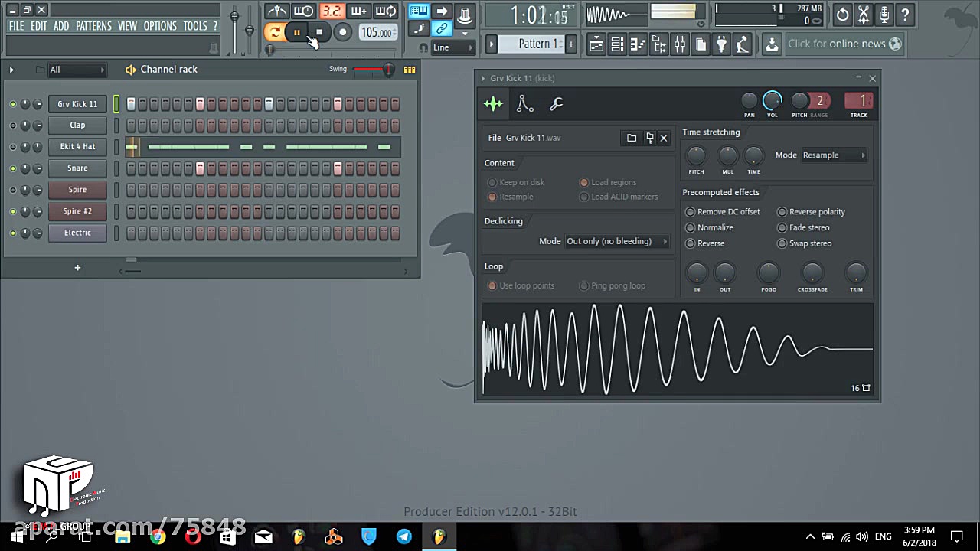Open the wrench miscellaneous settings tab
980x551 pixels.
(x=557, y=104)
